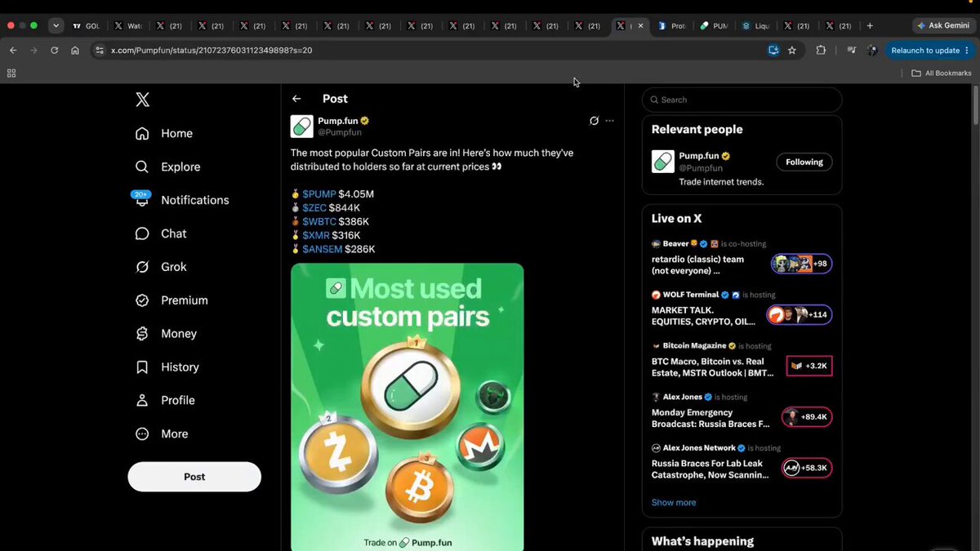Open the All Bookmarks folder
Viewport: 980px width, 551px height.
(x=942, y=73)
